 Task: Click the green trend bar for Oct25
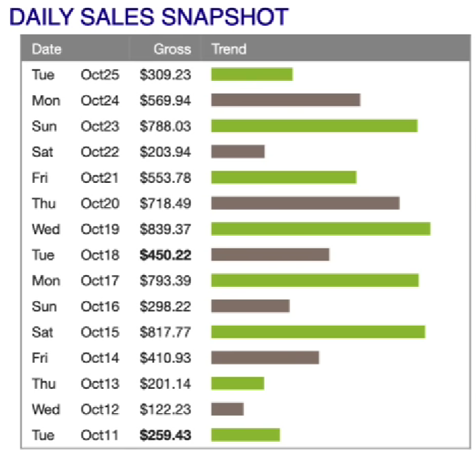pyautogui.click(x=251, y=74)
